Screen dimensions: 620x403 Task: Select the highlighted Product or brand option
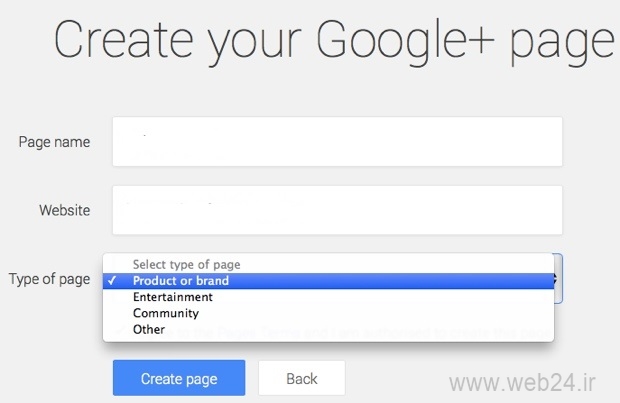tap(328, 281)
